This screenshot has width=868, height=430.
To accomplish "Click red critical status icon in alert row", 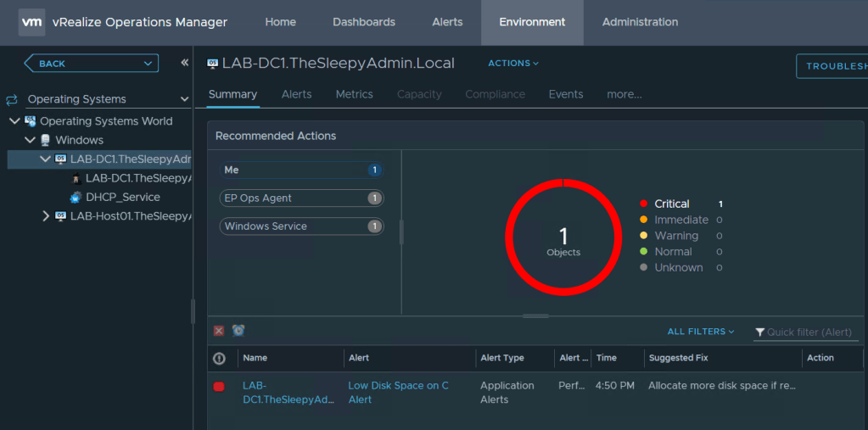I will tap(219, 387).
